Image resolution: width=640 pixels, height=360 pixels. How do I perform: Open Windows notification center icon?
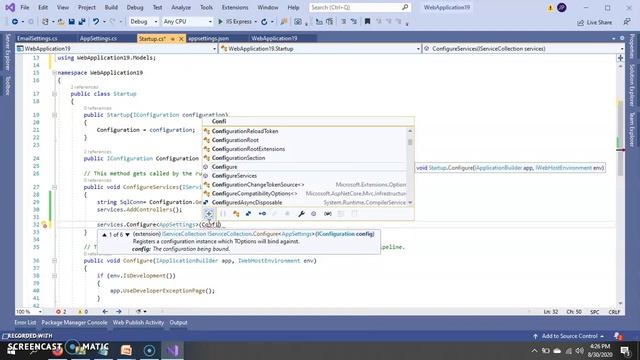click(x=625, y=350)
